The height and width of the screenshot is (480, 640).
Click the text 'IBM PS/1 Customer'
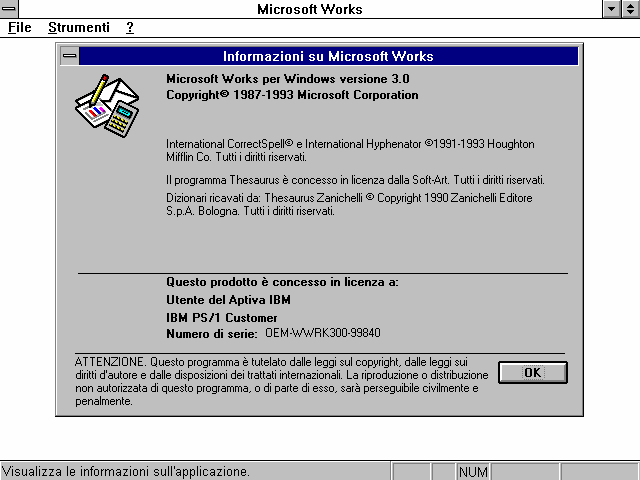click(222, 318)
